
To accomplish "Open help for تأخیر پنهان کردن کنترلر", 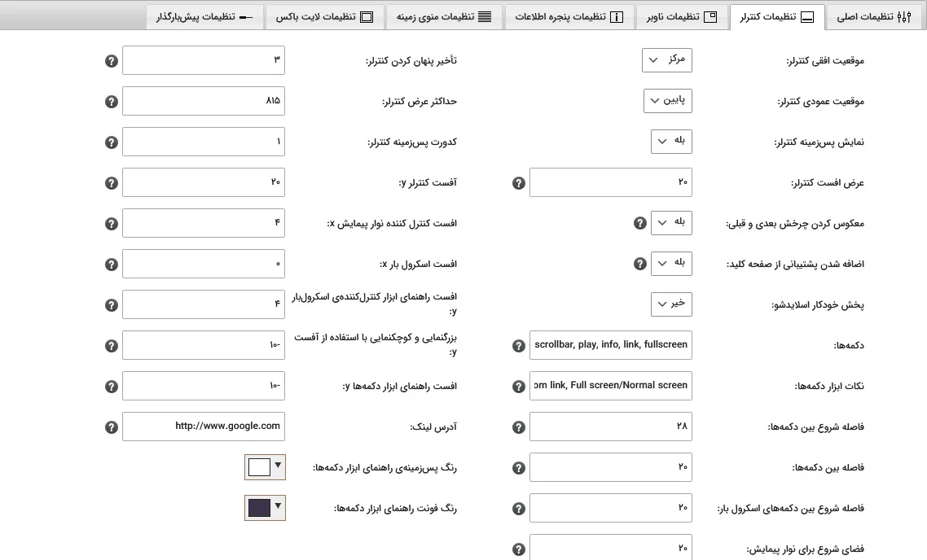I will point(111,61).
